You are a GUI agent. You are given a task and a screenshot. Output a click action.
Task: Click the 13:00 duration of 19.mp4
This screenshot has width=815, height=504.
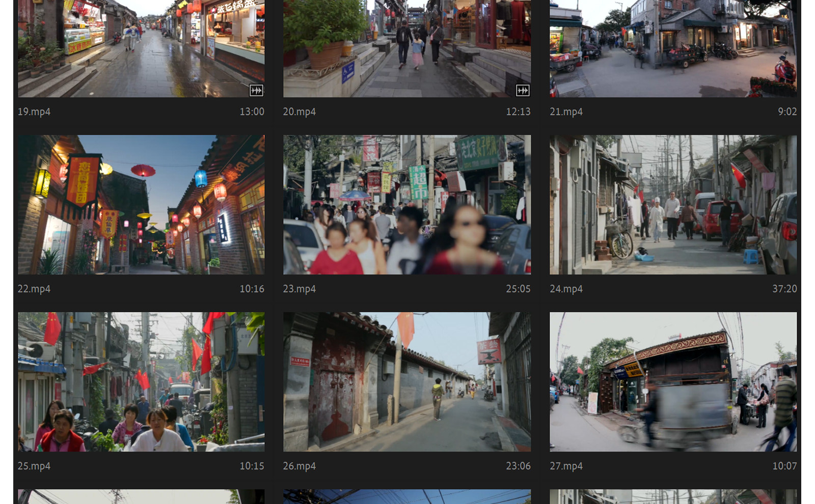point(252,111)
